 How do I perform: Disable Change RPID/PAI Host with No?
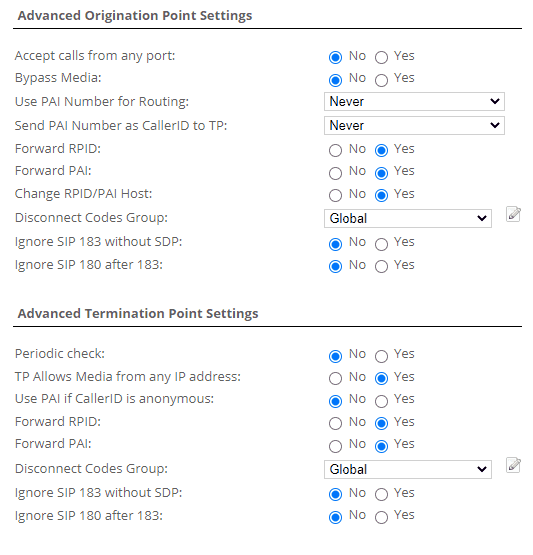click(336, 195)
